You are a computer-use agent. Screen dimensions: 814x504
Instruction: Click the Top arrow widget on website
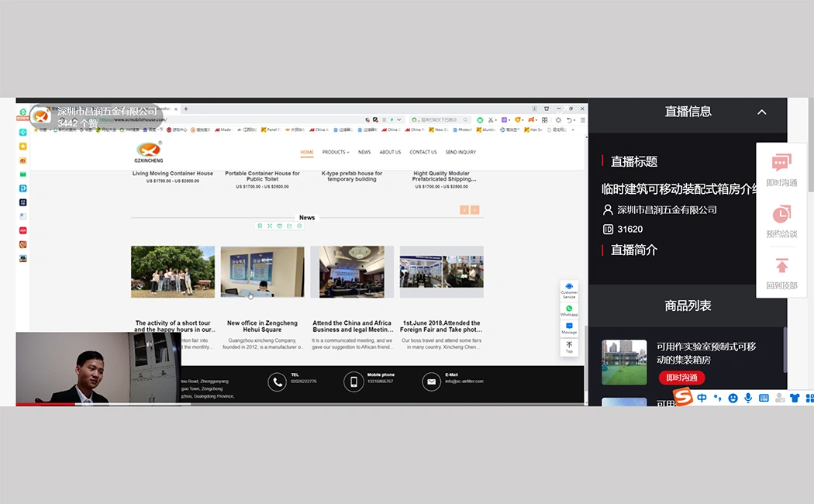[569, 347]
